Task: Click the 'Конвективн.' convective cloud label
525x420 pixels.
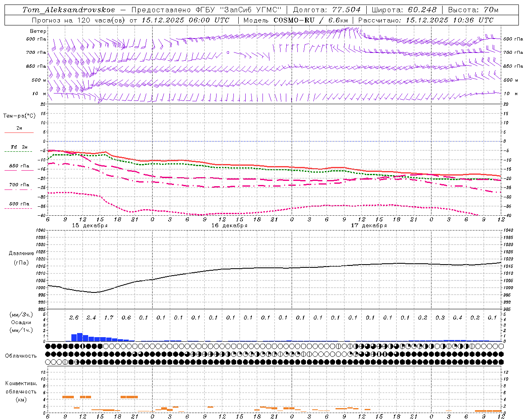Action: point(21,383)
